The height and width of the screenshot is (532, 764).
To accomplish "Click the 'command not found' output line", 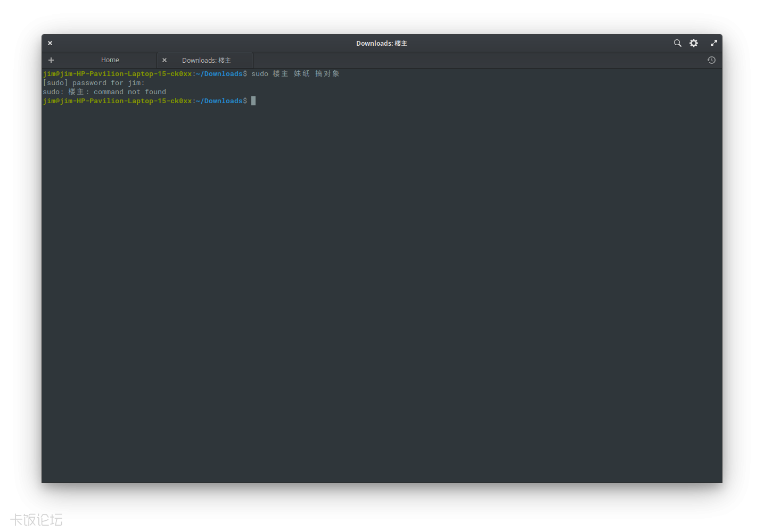I will [x=104, y=92].
